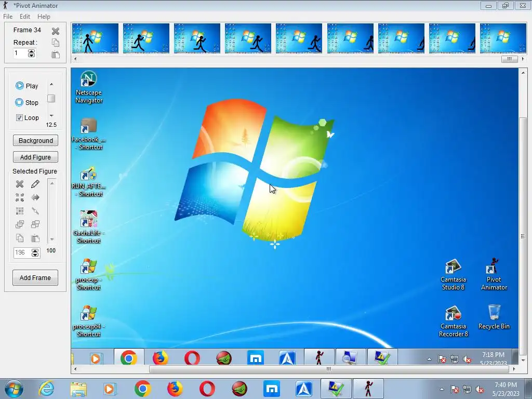Open the Edit menu

click(x=25, y=16)
